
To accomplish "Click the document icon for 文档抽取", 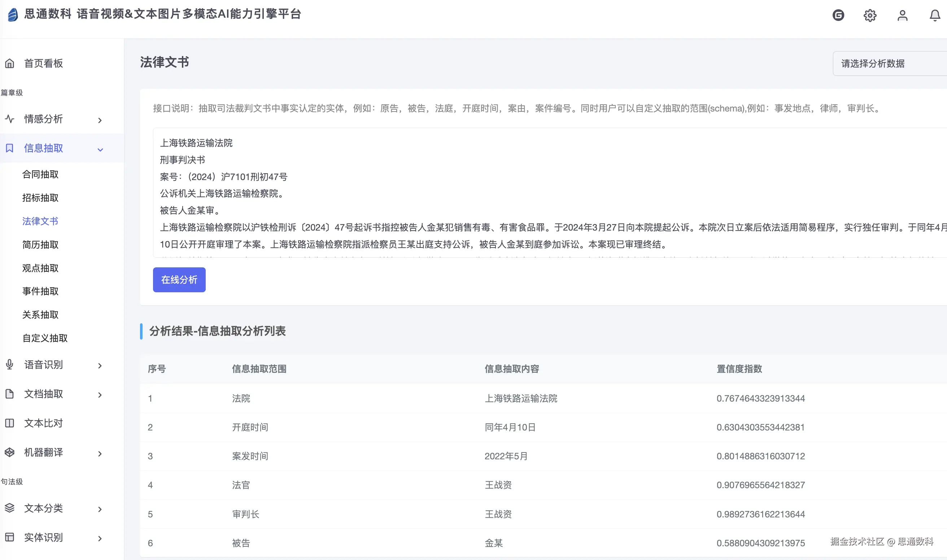I will click(x=10, y=394).
